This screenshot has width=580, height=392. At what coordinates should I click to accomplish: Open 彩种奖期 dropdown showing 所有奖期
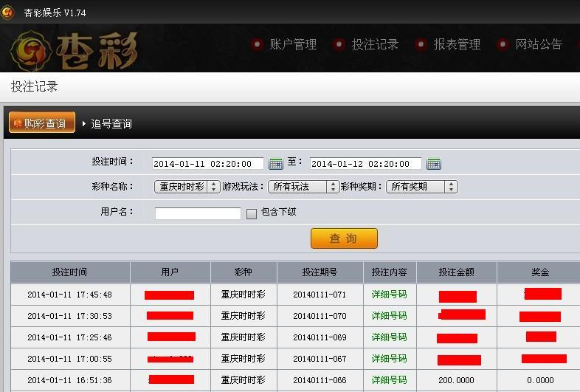pos(422,187)
